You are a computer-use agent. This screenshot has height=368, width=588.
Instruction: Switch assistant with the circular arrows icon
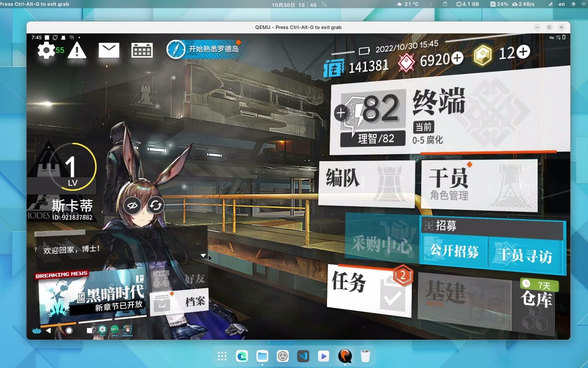[x=156, y=205]
